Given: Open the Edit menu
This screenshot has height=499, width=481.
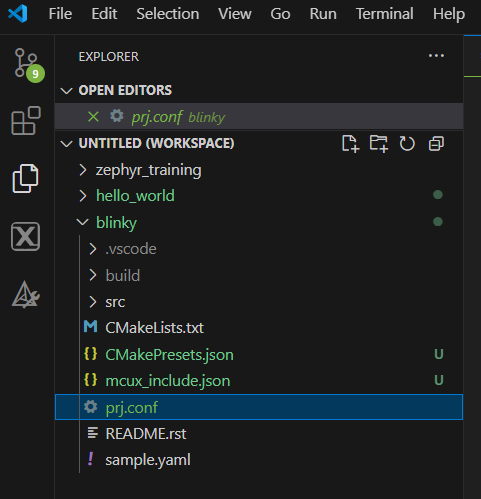Looking at the screenshot, I should coord(104,14).
